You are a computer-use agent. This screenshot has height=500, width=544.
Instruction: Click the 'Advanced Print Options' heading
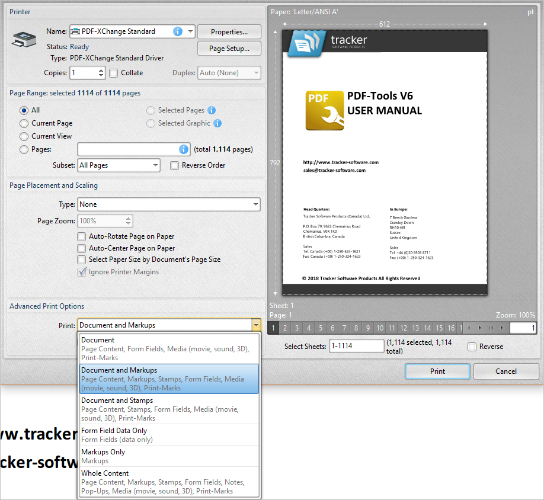[47, 306]
